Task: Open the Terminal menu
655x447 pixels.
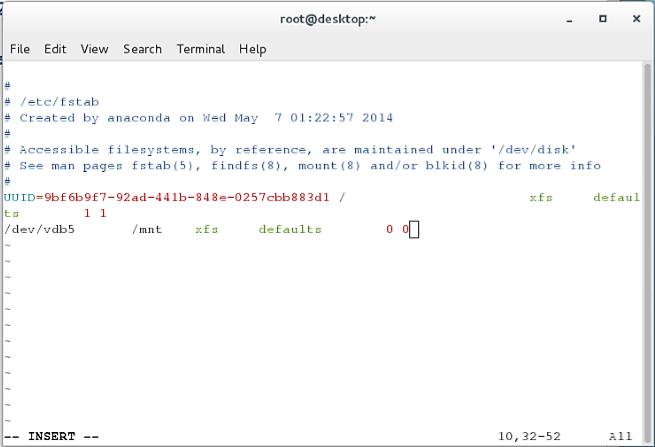Action: coord(201,49)
